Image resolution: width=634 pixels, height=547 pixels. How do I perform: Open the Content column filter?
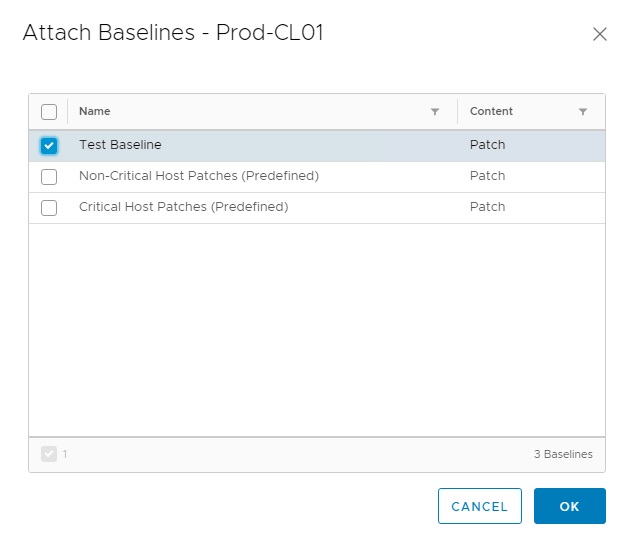point(583,112)
